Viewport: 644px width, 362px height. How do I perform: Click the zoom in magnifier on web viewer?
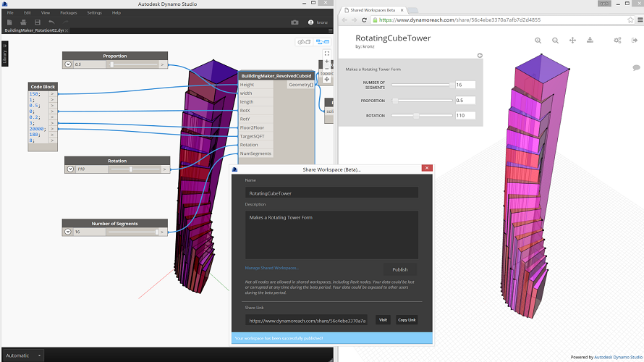[538, 41]
